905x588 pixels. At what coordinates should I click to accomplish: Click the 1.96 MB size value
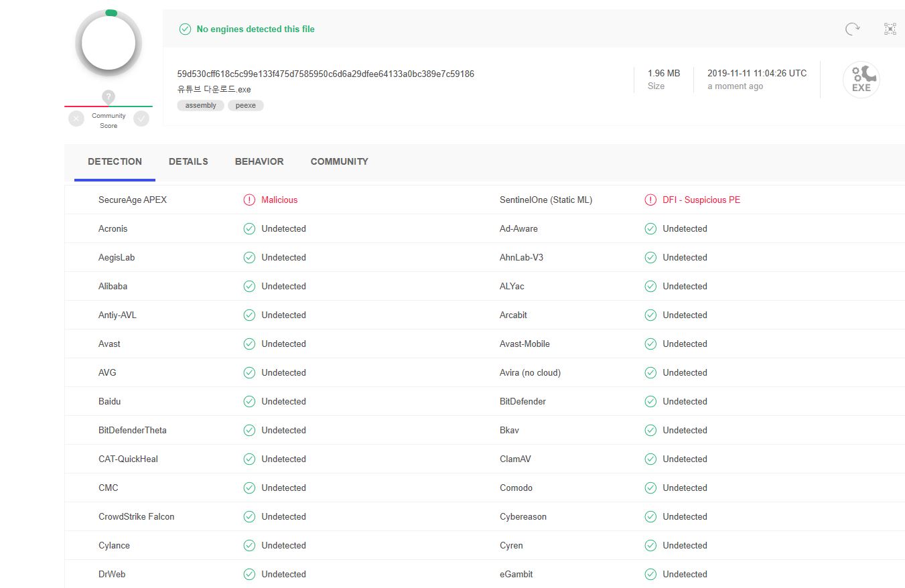[664, 73]
